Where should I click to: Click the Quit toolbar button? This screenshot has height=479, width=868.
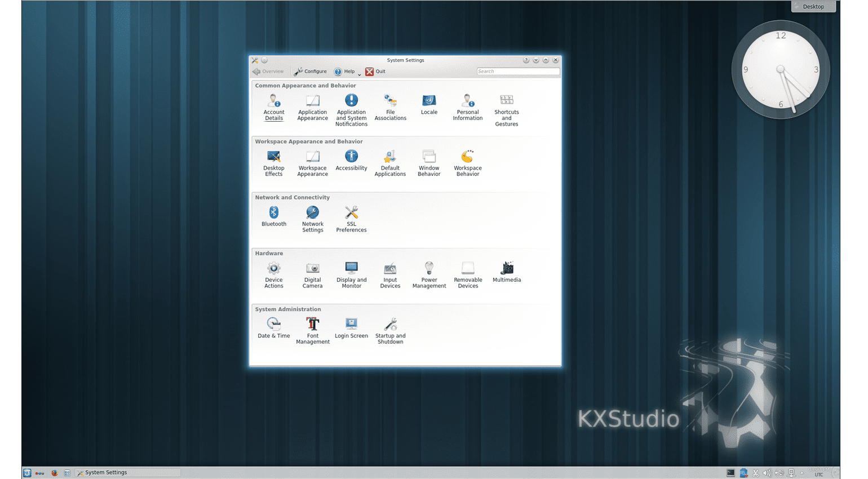375,72
